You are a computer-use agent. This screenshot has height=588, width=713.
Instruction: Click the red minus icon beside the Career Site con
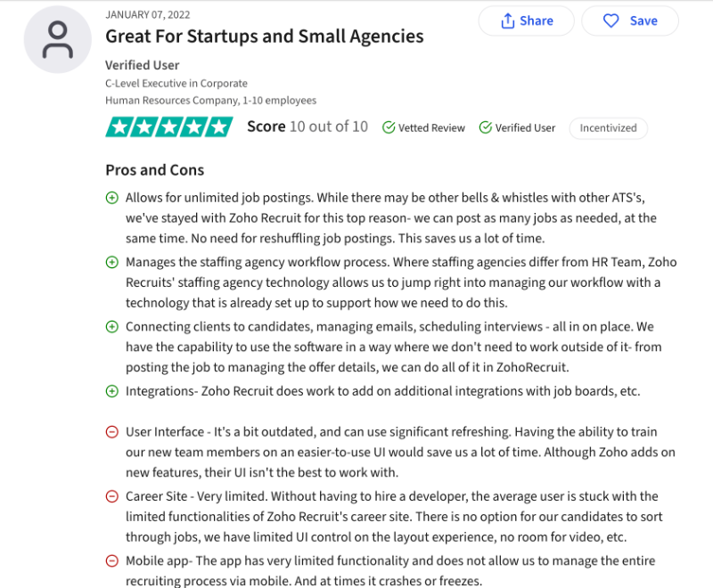(111, 495)
